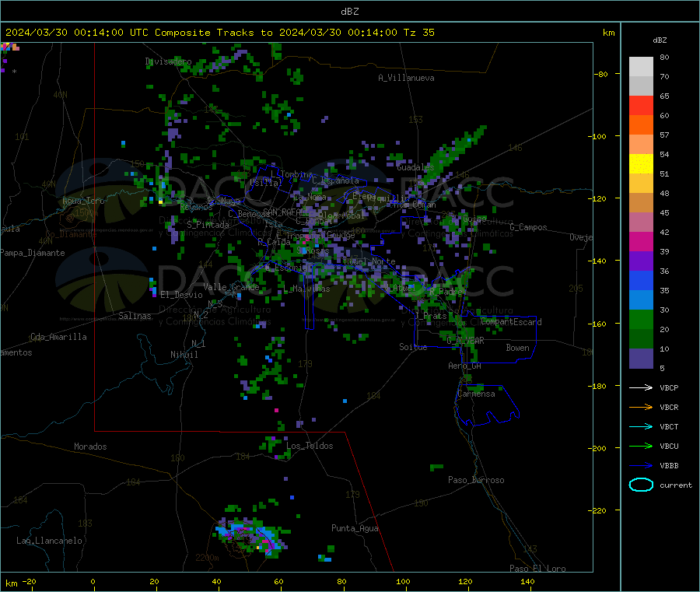
Task: Click the -160 km vertical axis tick label
Action: click(x=599, y=324)
